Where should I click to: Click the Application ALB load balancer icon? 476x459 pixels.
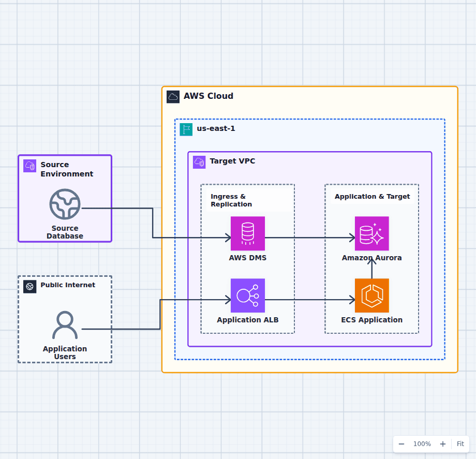point(248,295)
